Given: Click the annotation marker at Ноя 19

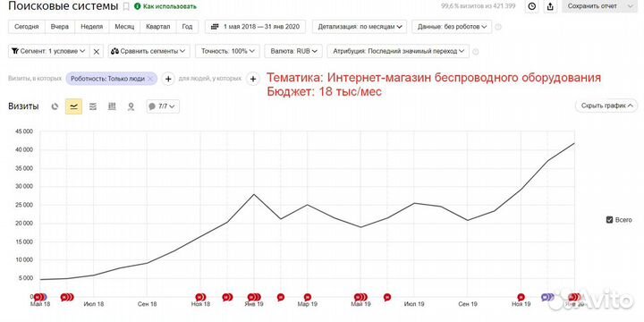Looking at the screenshot, I should point(521,297).
